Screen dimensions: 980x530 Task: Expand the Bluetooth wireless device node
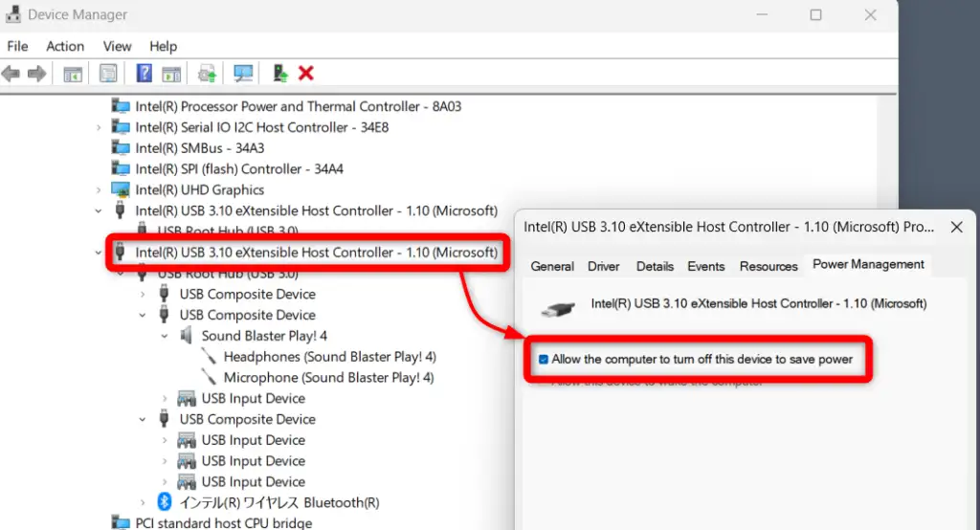tap(143, 502)
